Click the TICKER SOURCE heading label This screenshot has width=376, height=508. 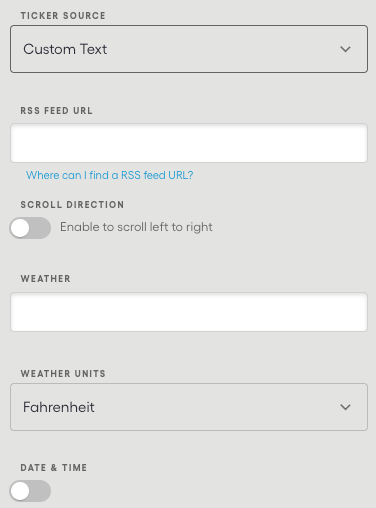[63, 16]
